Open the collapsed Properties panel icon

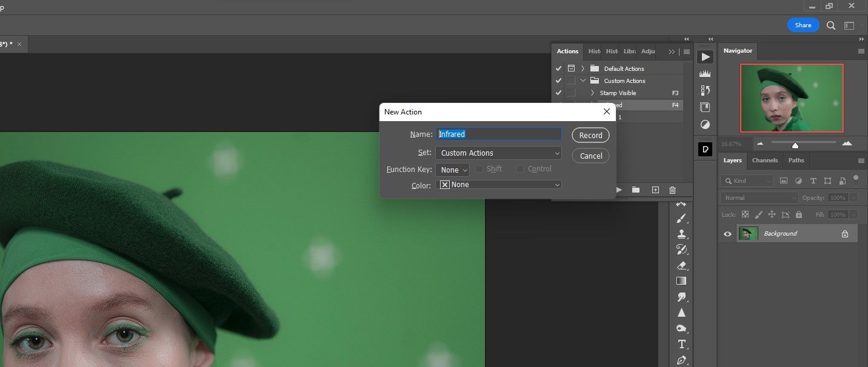click(x=705, y=107)
